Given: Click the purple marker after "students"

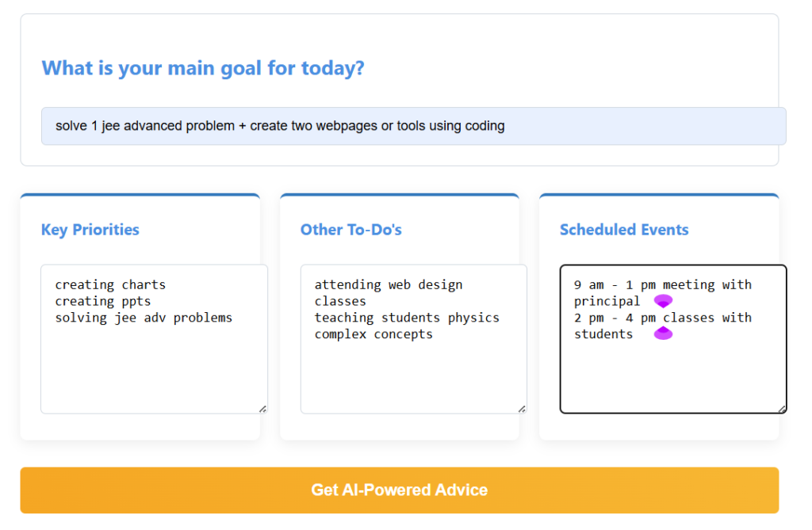Looking at the screenshot, I should tap(663, 334).
